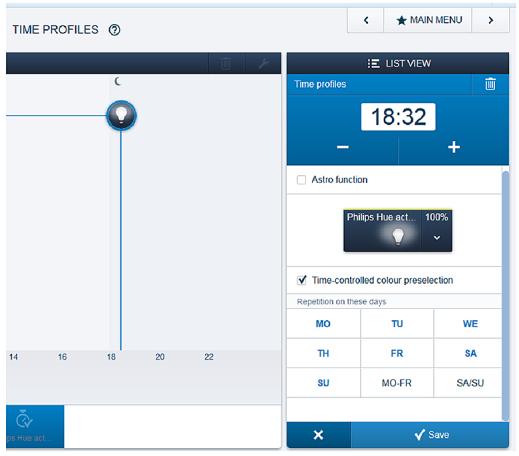This screenshot has width=519, height=456.
Task: Go to next page with the right arrow
Action: pyautogui.click(x=490, y=20)
